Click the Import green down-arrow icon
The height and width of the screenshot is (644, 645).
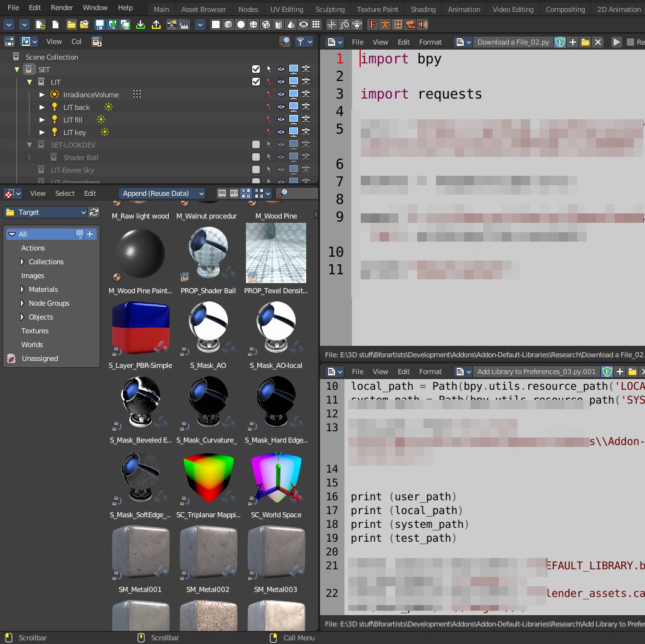coord(141,24)
